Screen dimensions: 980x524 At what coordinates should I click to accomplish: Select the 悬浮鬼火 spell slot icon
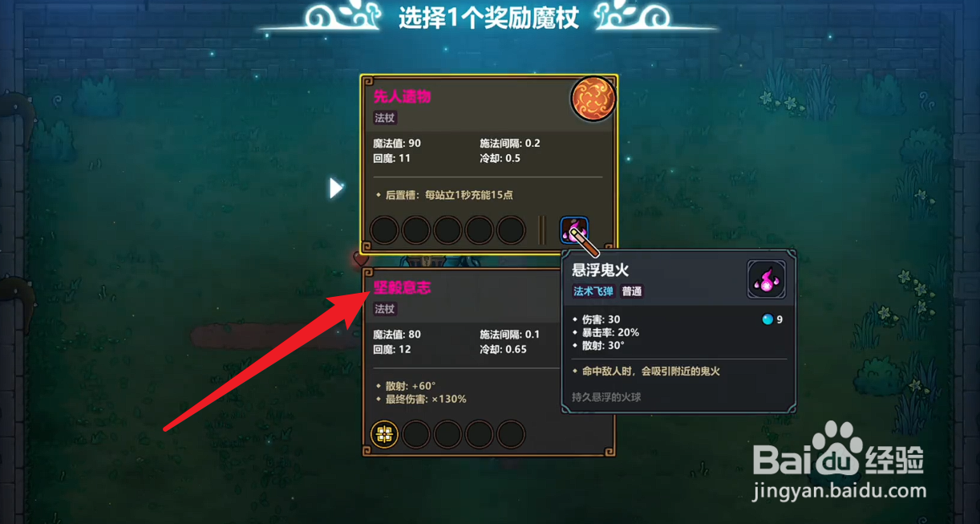[574, 231]
